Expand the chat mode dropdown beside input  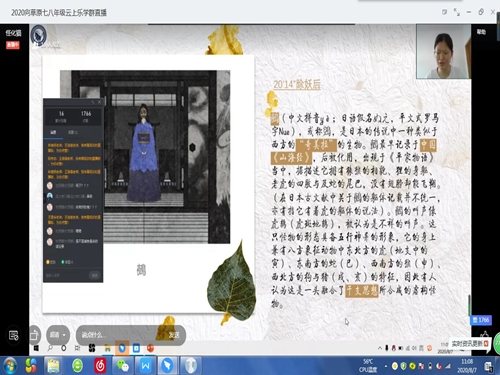[x=58, y=335]
